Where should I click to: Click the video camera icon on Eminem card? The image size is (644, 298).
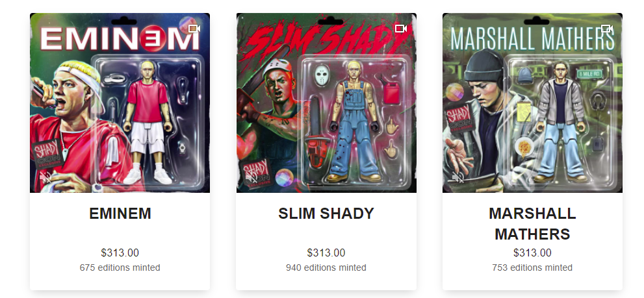coord(194,29)
